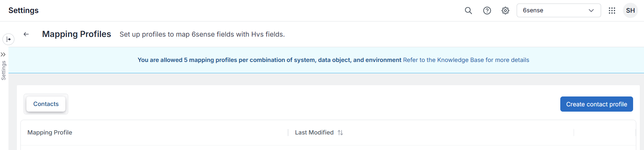Select the Last Modified column header text

coord(314,132)
